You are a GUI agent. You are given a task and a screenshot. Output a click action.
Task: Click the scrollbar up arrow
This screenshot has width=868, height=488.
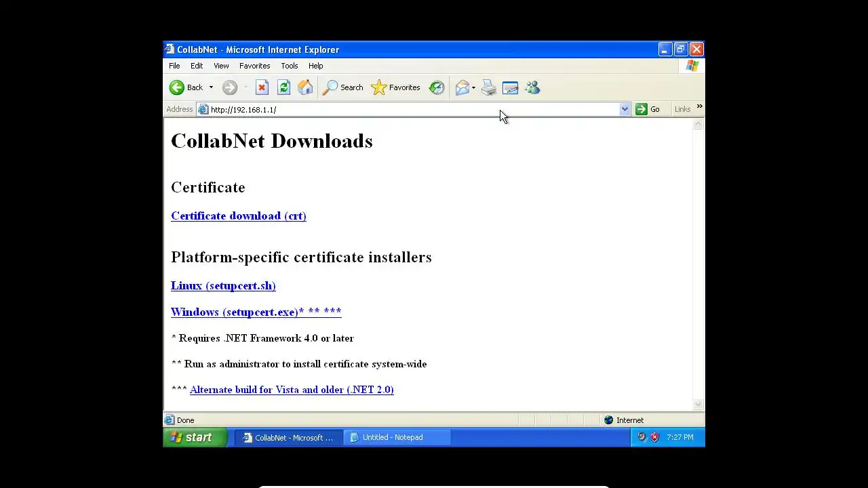click(698, 124)
